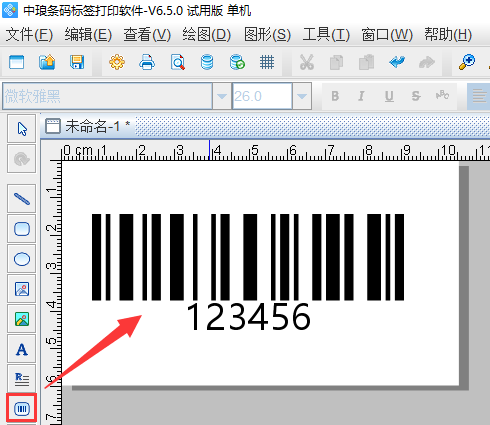The width and height of the screenshot is (490, 425).
Task: Click the undo arrow button
Action: point(397,62)
